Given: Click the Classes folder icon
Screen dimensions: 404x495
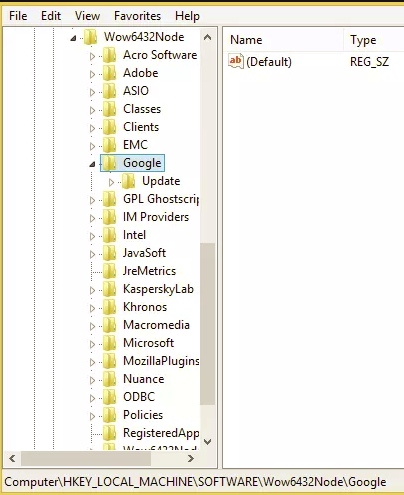Looking at the screenshot, I should (109, 109).
